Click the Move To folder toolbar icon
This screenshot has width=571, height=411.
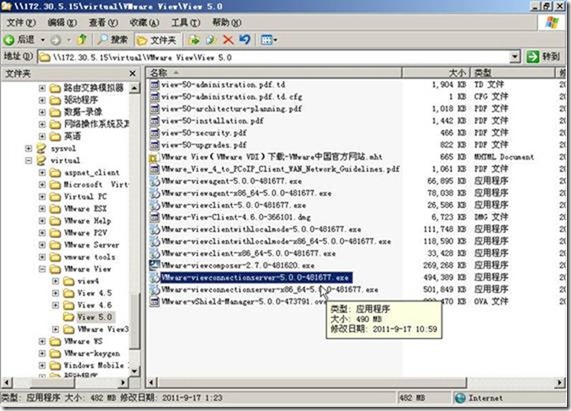click(x=194, y=40)
